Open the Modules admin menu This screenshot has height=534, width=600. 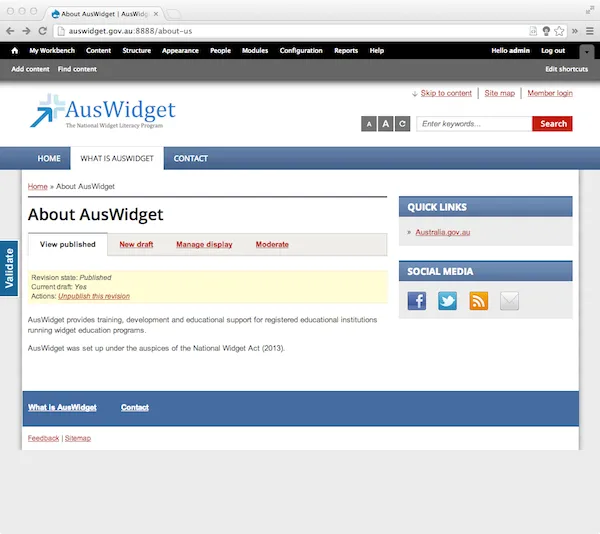click(255, 50)
